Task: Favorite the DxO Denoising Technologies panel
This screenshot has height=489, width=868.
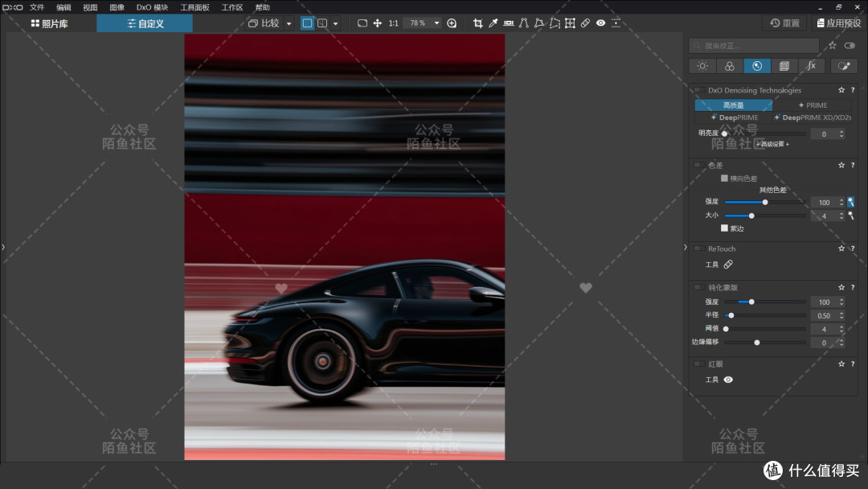Action: [841, 90]
